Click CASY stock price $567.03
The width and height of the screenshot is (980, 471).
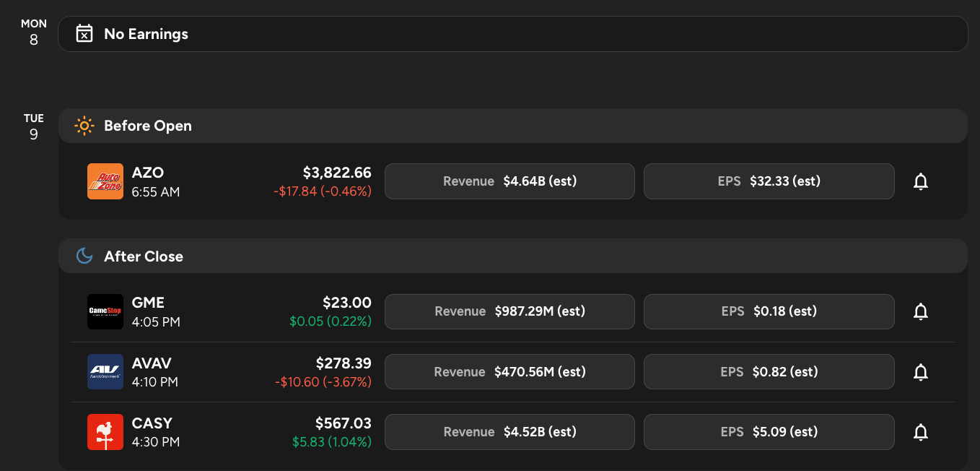343,423
